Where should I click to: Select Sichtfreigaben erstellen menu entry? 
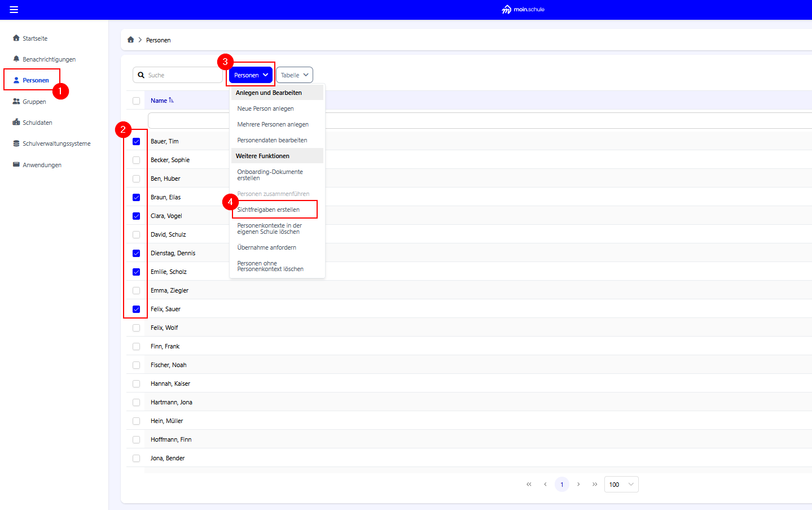point(269,210)
